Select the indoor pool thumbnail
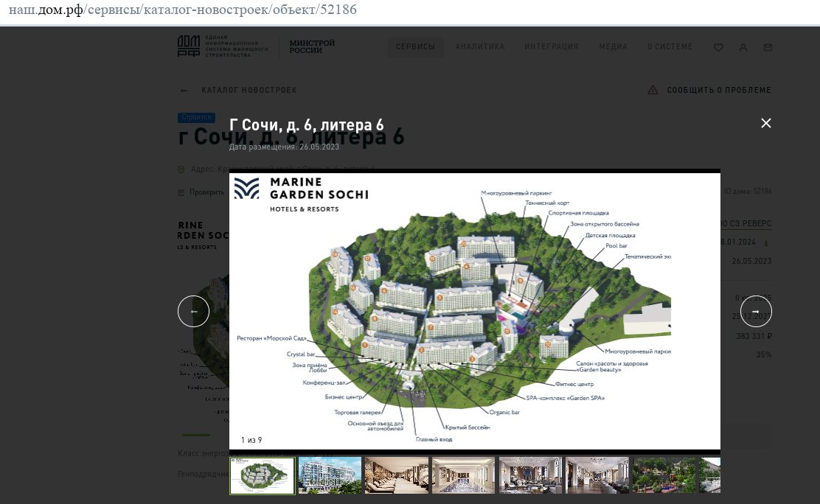This screenshot has height=504, width=820. tap(463, 475)
